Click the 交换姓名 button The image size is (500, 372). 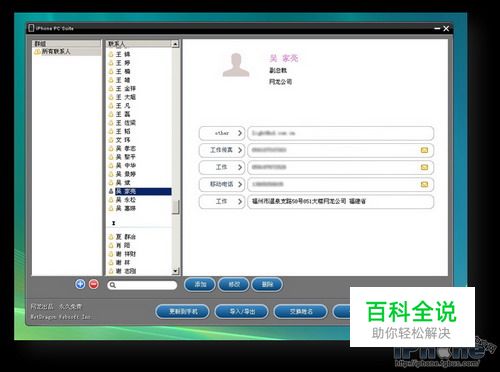(301, 312)
